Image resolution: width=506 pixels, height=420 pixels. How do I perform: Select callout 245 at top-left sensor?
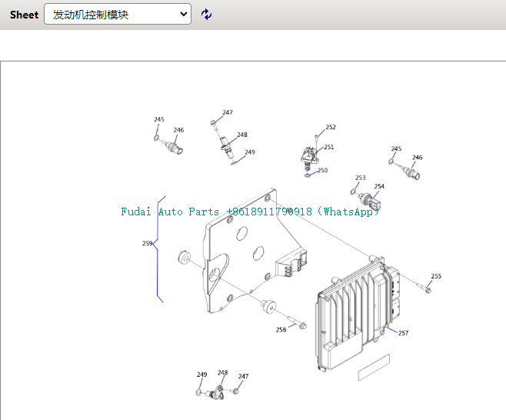click(x=158, y=119)
